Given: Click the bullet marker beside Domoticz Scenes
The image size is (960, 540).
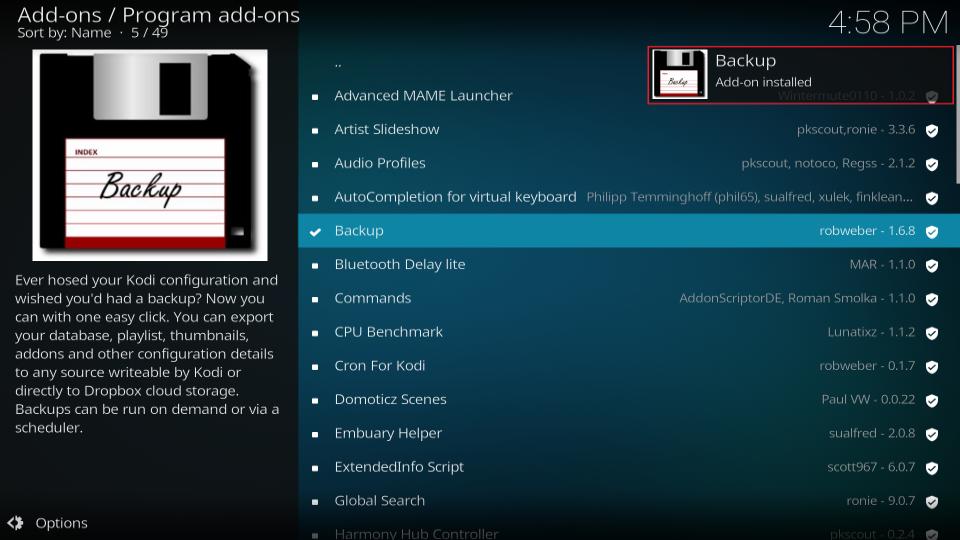Looking at the screenshot, I should click(315, 400).
